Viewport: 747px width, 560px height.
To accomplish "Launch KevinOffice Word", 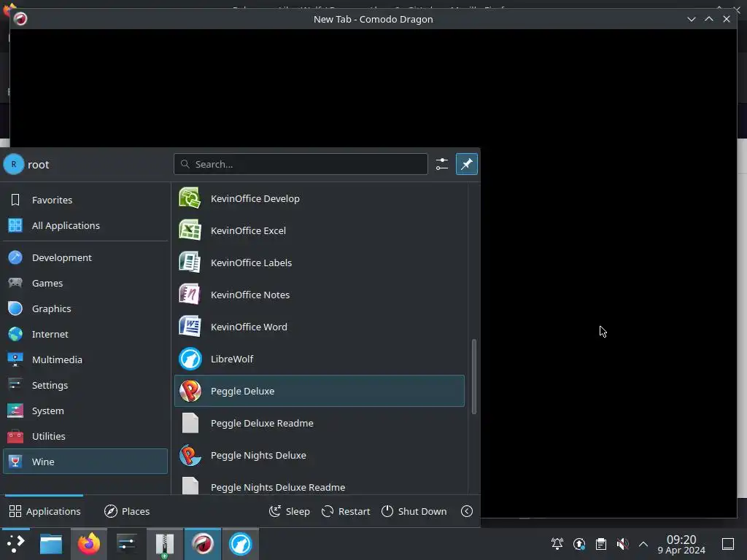I will (x=320, y=327).
